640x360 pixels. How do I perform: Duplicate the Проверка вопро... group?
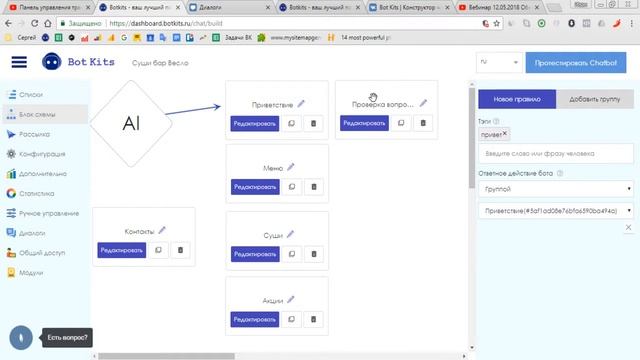click(x=401, y=123)
